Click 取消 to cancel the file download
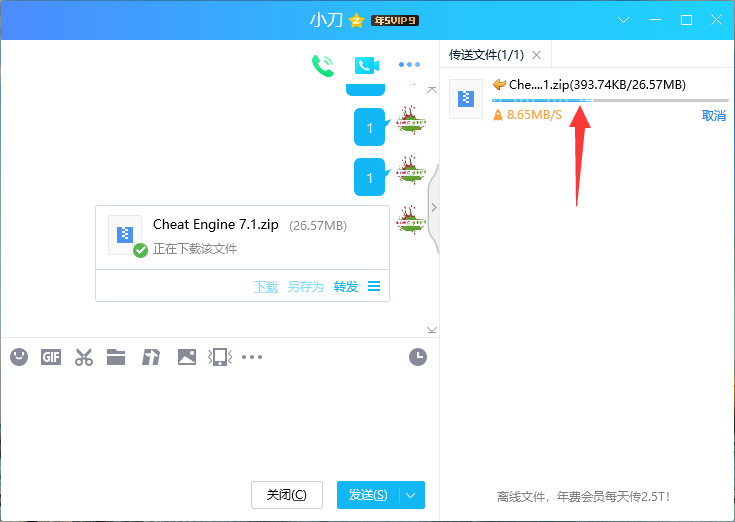This screenshot has height=522, width=735. (714, 116)
